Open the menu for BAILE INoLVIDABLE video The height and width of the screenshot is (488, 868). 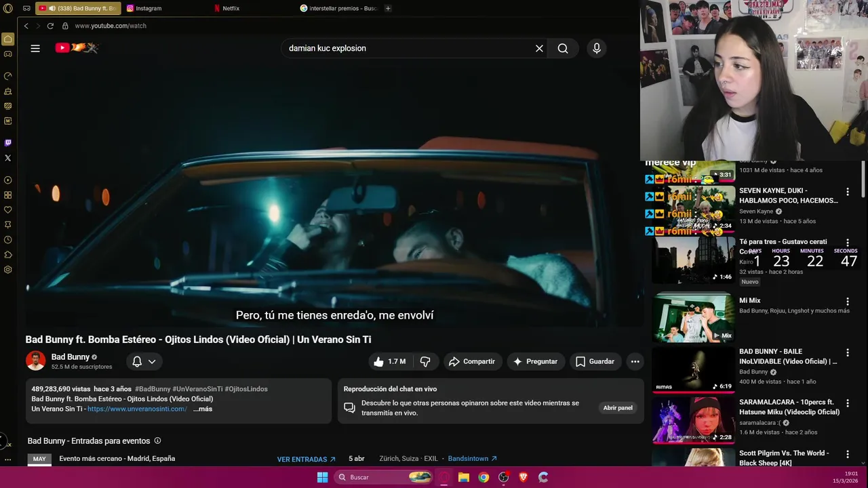coord(848,352)
